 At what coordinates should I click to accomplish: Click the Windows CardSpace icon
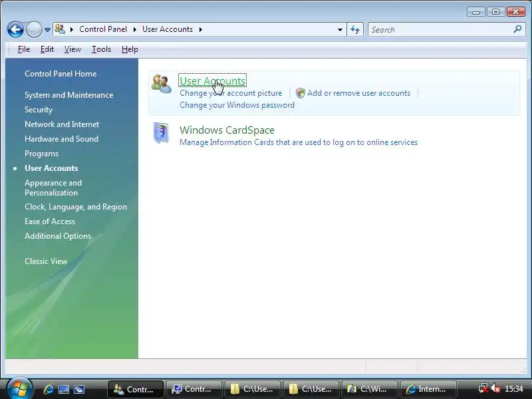click(162, 133)
